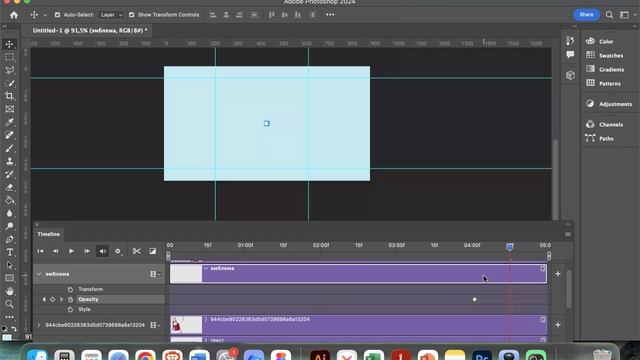
Task: Toggle the Transform keyframe stopwatch
Action: pos(70,289)
